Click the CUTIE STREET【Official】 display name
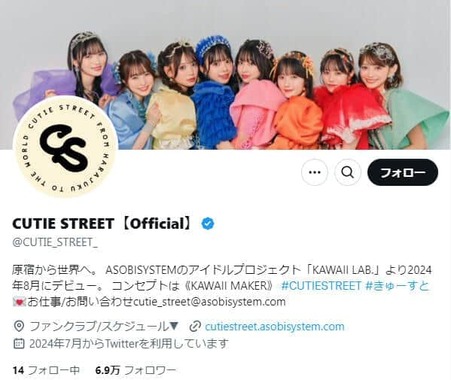451x380 pixels. [103, 224]
